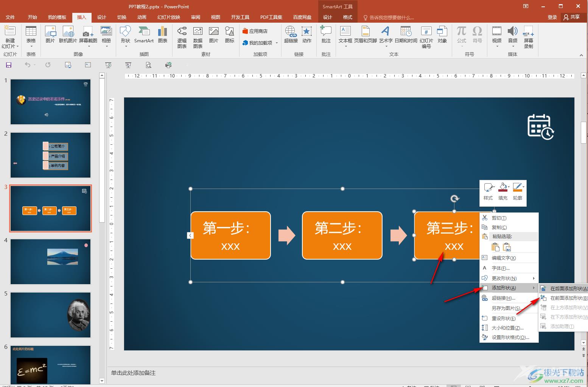Select Add Shape After (在后面添加形状)
The image size is (588, 387).
(563, 288)
